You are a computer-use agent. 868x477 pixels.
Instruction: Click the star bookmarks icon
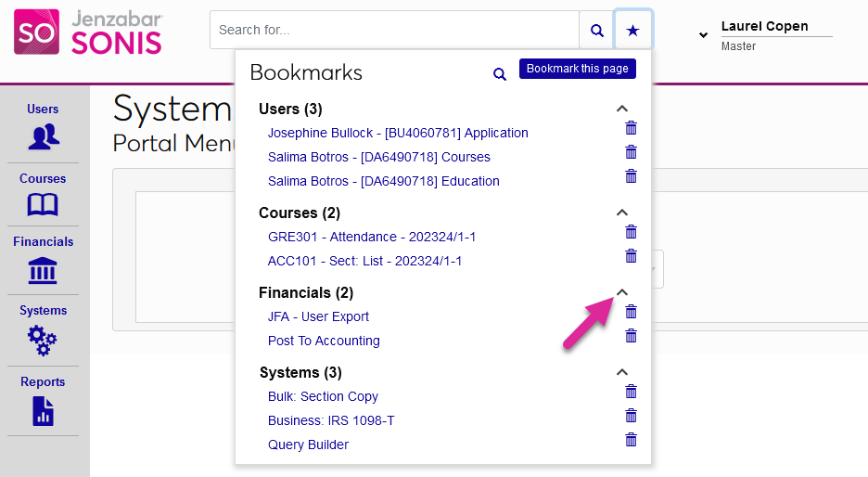(x=632, y=31)
